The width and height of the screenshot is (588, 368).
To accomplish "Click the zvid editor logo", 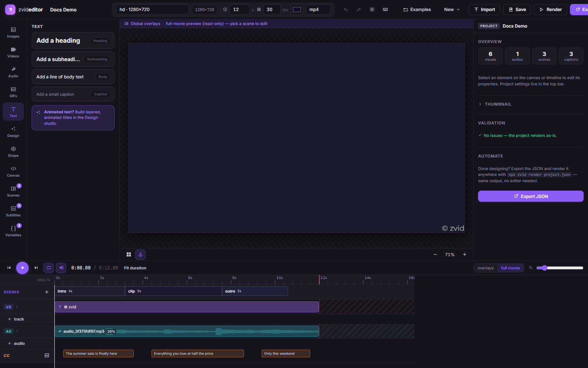I will (x=10, y=10).
